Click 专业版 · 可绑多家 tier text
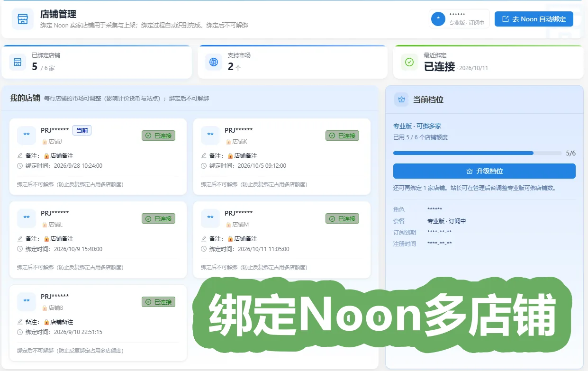This screenshot has width=588, height=371. click(x=417, y=126)
